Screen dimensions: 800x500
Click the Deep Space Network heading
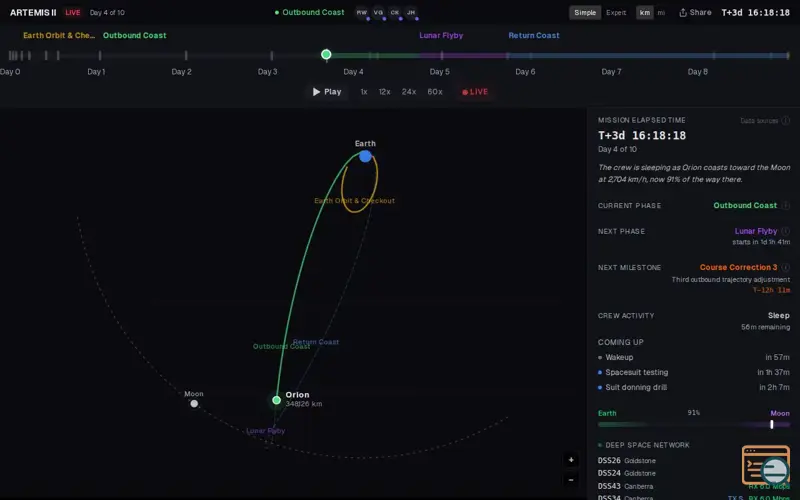tap(647, 445)
